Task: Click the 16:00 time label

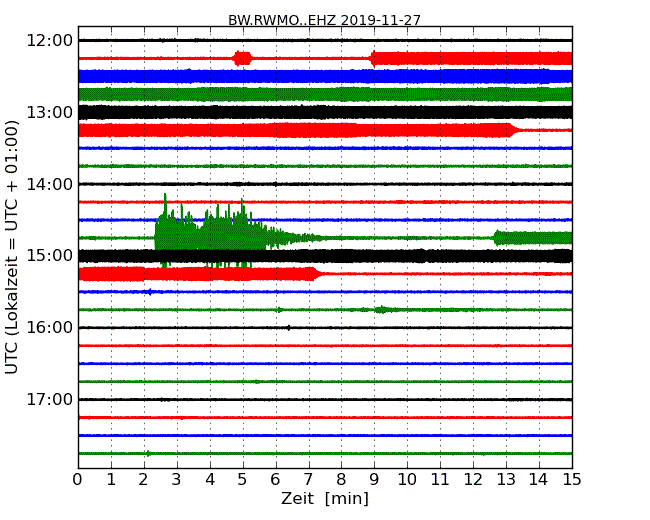Action: pyautogui.click(x=49, y=328)
